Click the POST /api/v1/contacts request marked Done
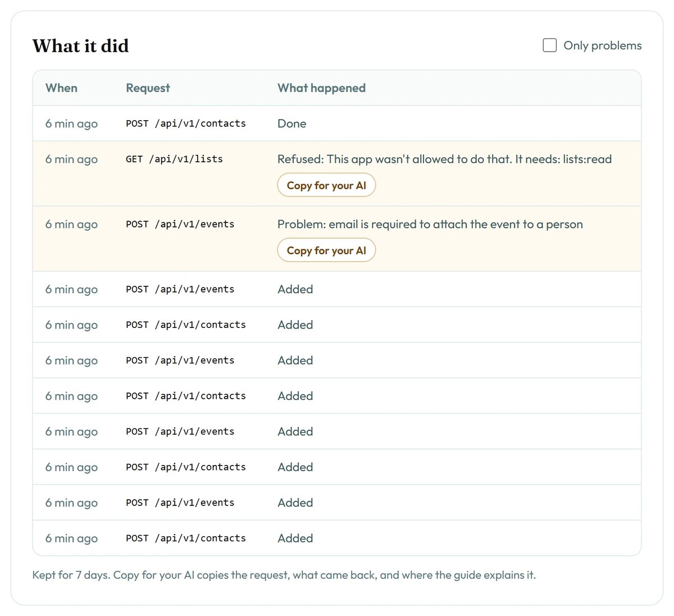Screen dimensions: 674x616 point(186,124)
